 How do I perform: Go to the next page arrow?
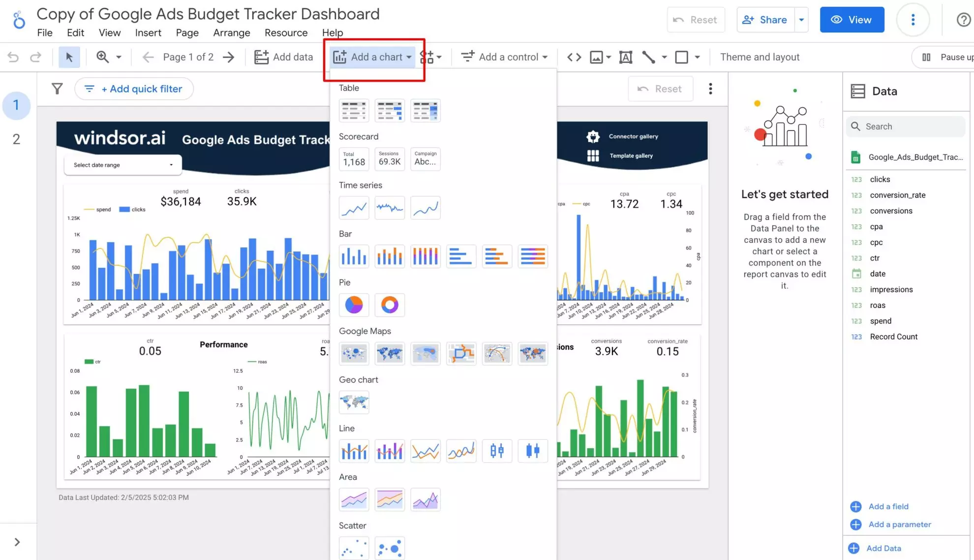click(228, 57)
